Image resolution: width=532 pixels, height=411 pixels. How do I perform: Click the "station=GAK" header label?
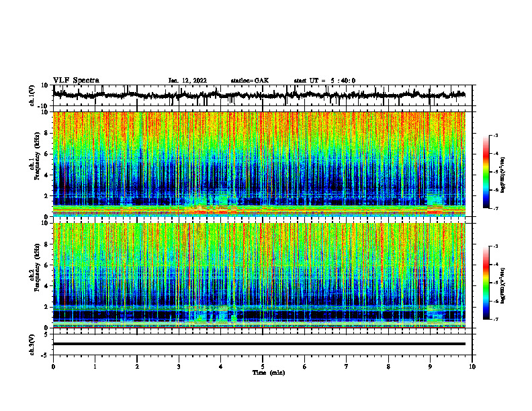pos(250,81)
